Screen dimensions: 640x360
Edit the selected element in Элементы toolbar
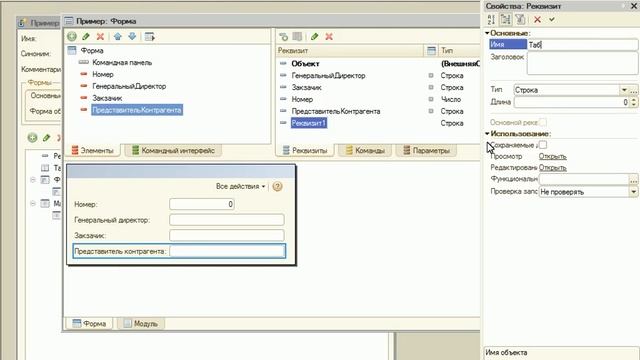pyautogui.click(x=86, y=37)
